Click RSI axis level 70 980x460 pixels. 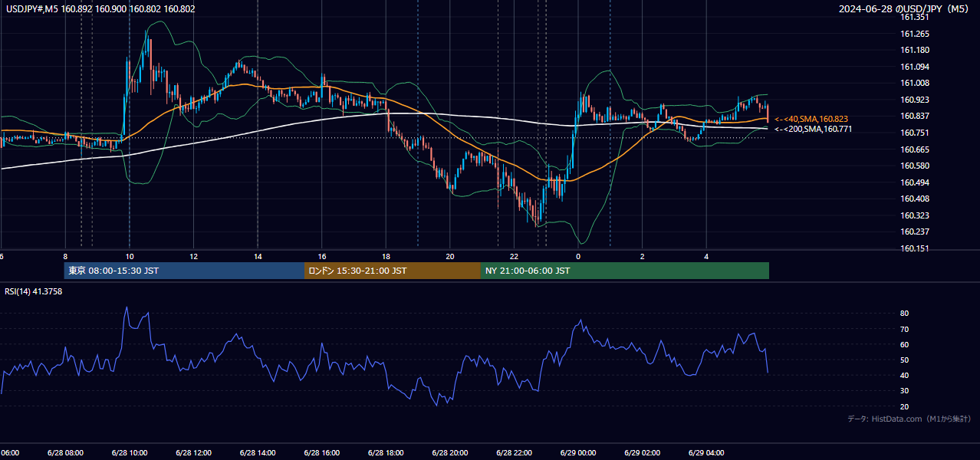[905, 329]
